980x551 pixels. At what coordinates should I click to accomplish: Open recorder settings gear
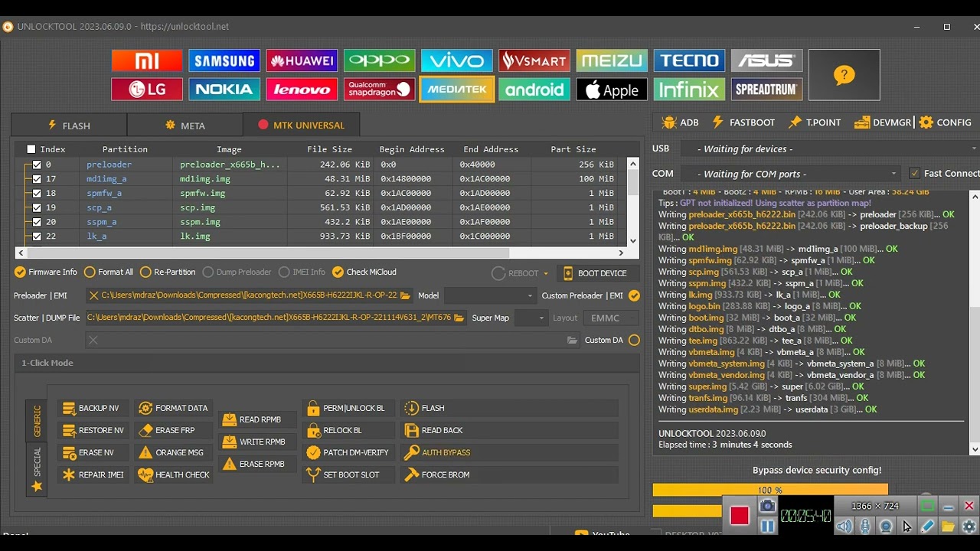coord(969,526)
